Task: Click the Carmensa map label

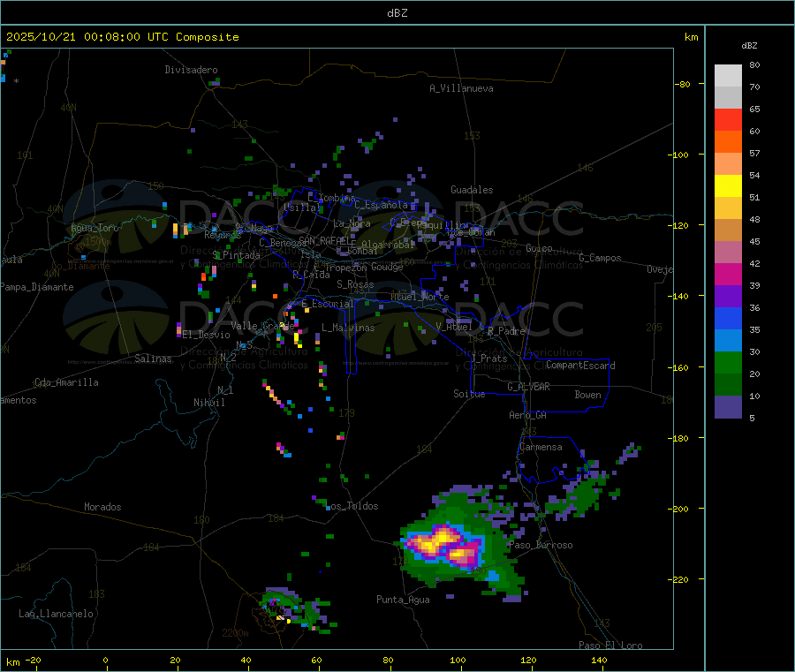Action: pyautogui.click(x=541, y=447)
